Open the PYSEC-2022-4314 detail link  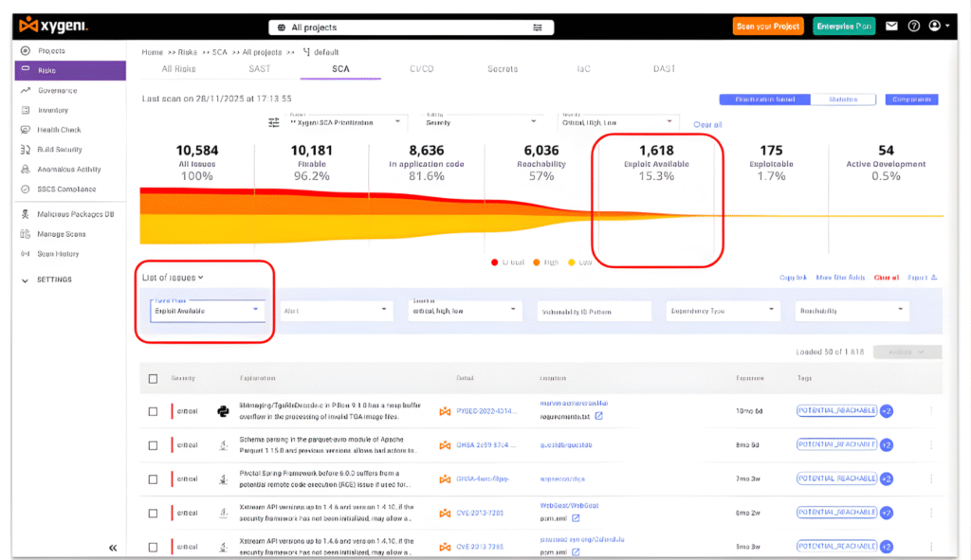(485, 411)
